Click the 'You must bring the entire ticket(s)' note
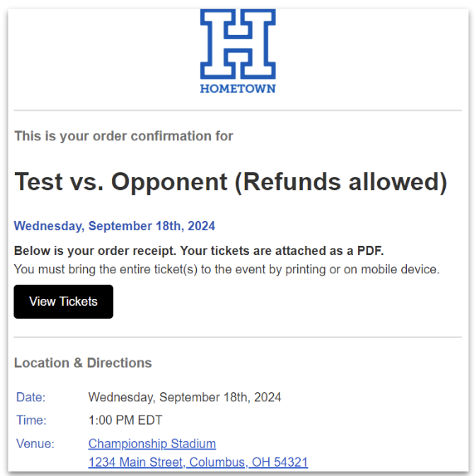This screenshot has height=476, width=475. 227,269
